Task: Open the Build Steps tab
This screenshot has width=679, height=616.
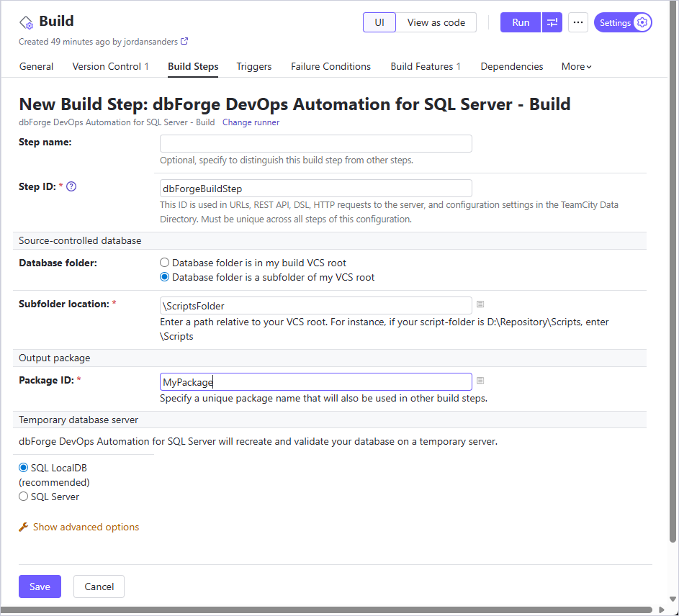Action: click(x=193, y=67)
